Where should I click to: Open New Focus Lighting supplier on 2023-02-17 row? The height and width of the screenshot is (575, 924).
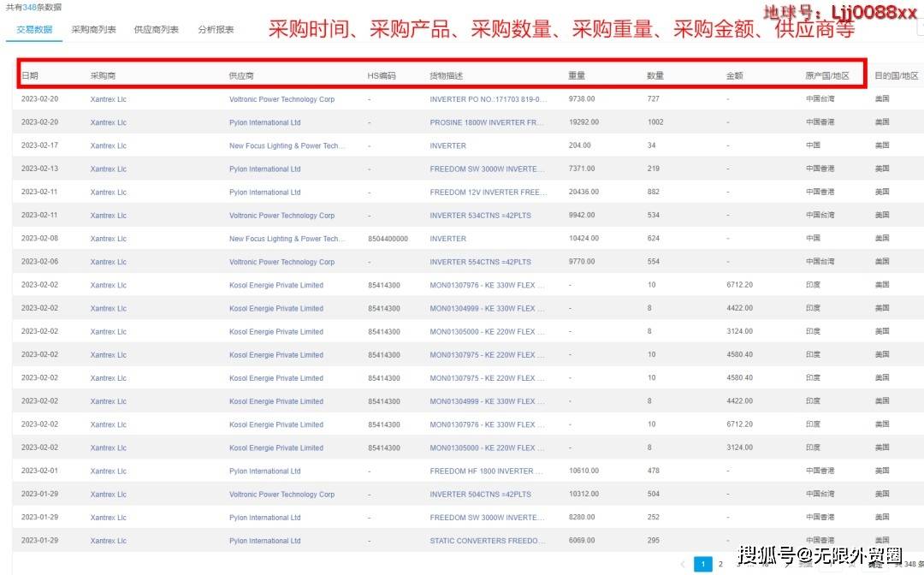[287, 145]
